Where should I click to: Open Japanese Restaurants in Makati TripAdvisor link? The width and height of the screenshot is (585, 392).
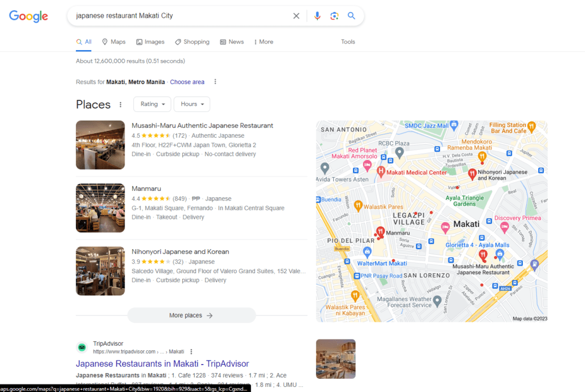tap(162, 363)
